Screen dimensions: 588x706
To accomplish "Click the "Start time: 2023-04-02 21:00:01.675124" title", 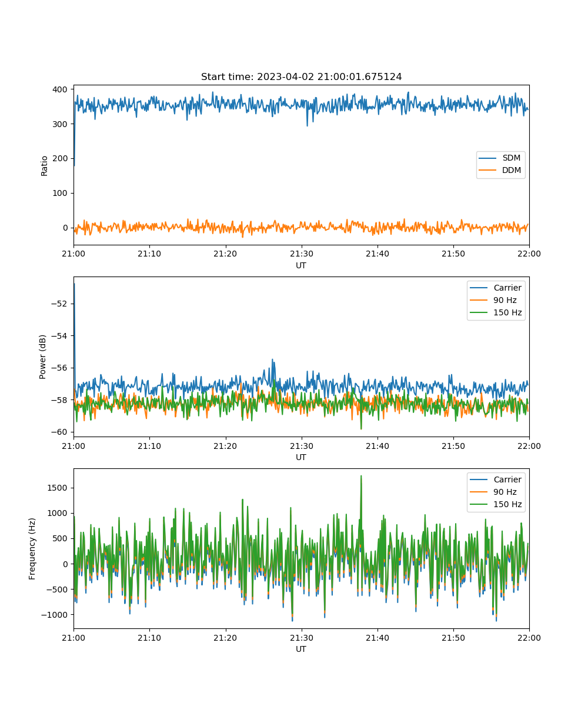I will coord(301,77).
